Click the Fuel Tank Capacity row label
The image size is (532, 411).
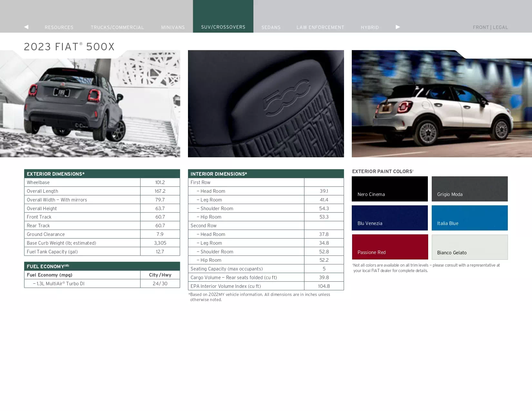click(x=52, y=252)
